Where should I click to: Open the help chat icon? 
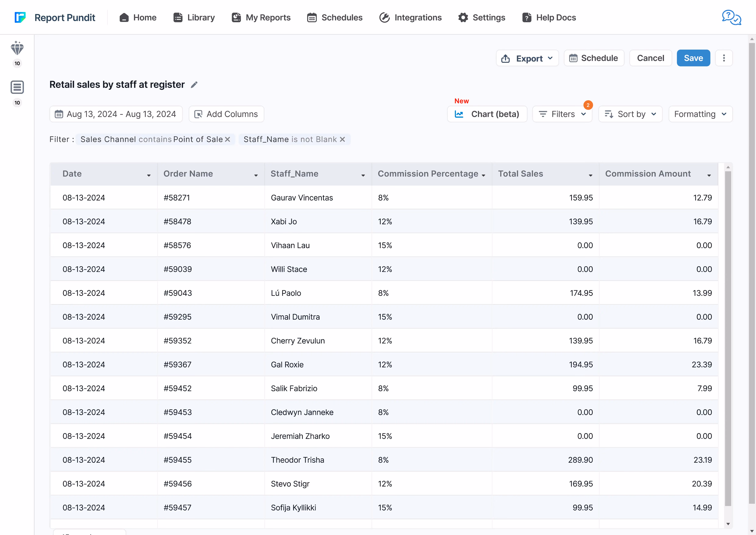(x=731, y=17)
